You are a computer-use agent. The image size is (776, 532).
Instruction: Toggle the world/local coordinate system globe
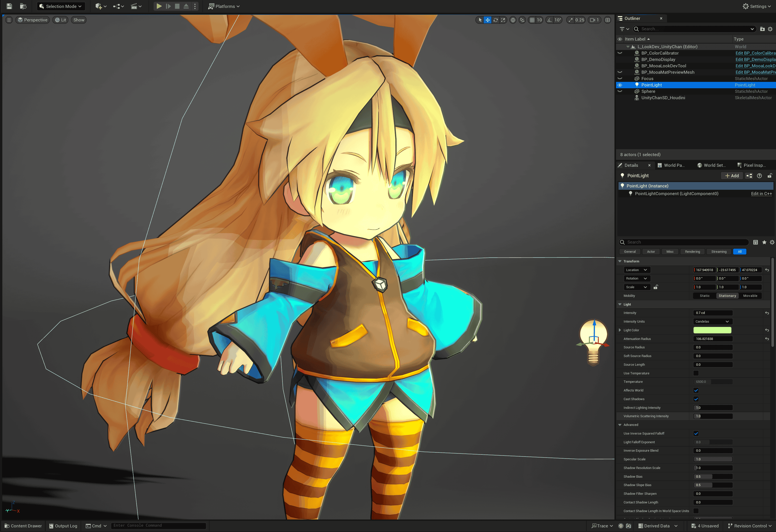click(513, 20)
